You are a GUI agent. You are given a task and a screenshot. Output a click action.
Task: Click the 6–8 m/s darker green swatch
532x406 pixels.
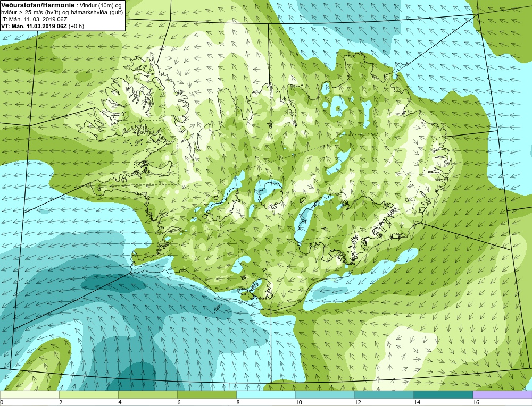[206, 395]
